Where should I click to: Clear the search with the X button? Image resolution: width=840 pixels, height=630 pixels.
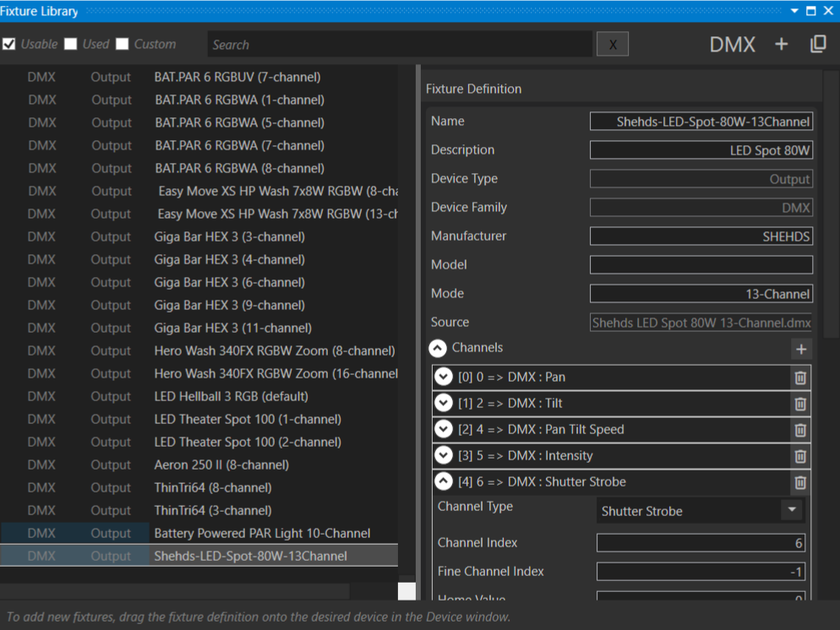pos(613,45)
